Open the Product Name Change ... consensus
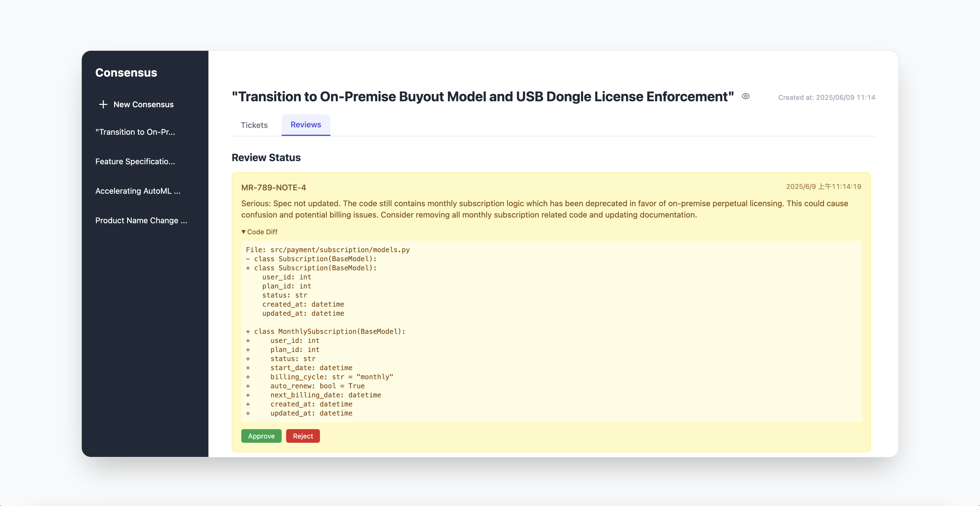 141,220
